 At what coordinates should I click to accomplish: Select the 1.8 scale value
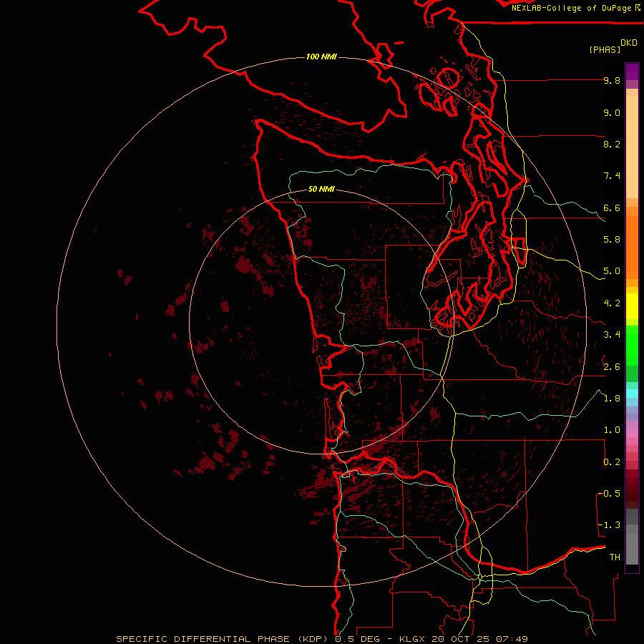tap(612, 399)
